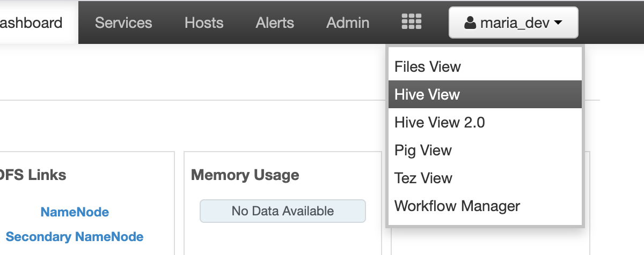Go to the Services tab

(x=123, y=23)
